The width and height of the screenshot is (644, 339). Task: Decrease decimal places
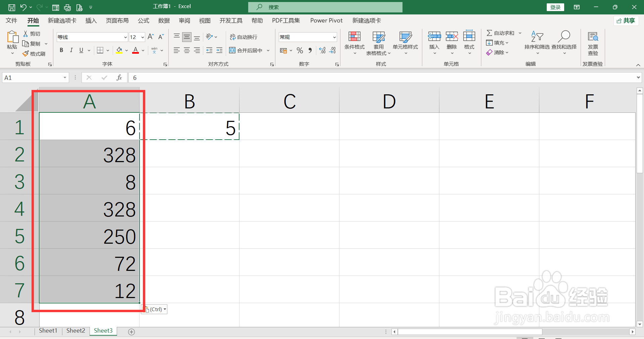pyautogui.click(x=332, y=50)
